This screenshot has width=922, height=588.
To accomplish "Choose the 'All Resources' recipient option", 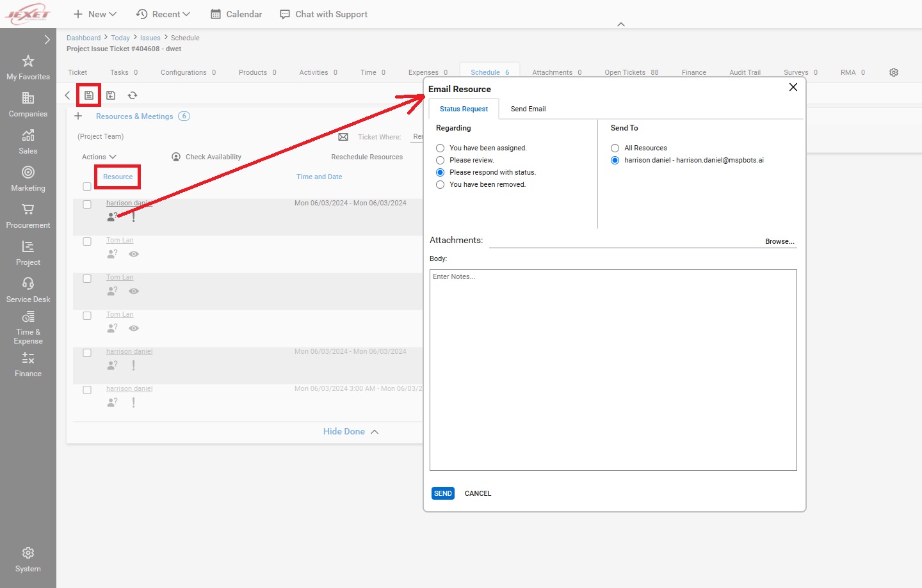I will (x=615, y=148).
